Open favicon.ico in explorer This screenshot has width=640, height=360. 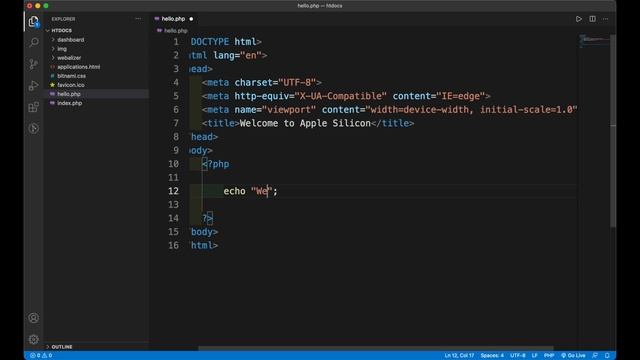[71, 85]
